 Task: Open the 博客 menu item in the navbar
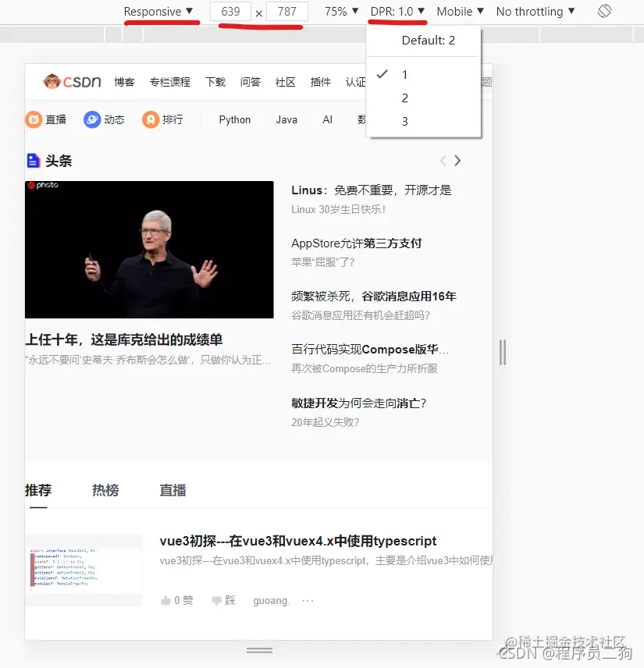(126, 81)
